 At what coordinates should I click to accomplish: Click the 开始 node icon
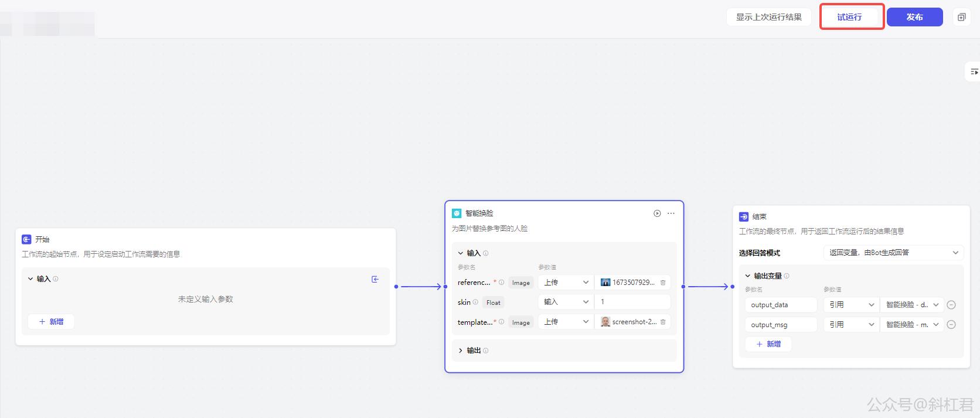click(26, 239)
